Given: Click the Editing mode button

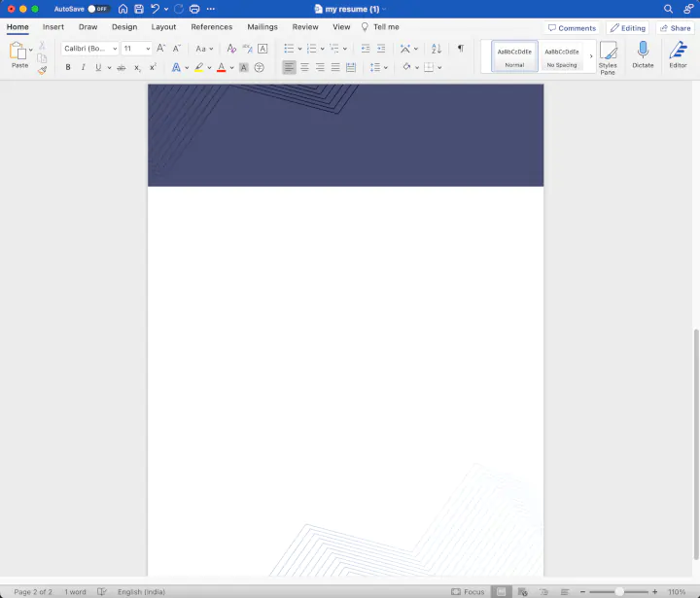Looking at the screenshot, I should [x=628, y=27].
